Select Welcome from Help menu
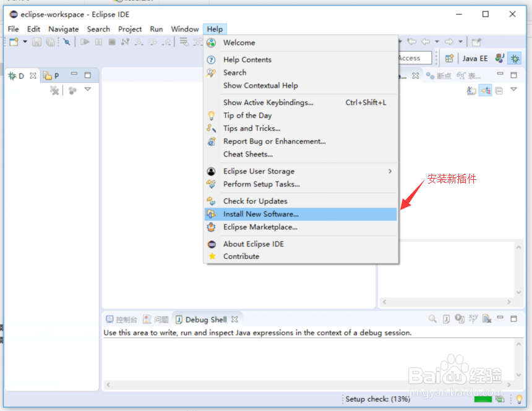This screenshot has width=532, height=411. (301, 43)
